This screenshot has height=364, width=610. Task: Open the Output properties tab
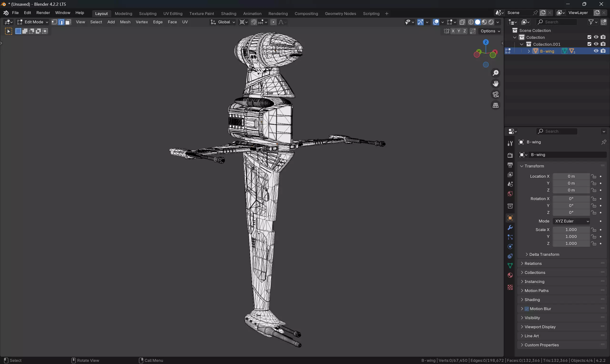pyautogui.click(x=510, y=165)
